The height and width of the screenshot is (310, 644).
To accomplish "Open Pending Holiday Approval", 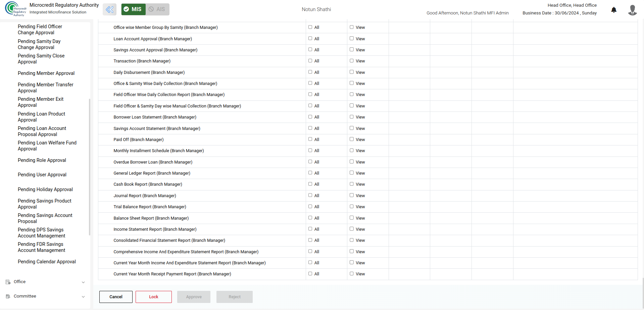I will pyautogui.click(x=45, y=189).
